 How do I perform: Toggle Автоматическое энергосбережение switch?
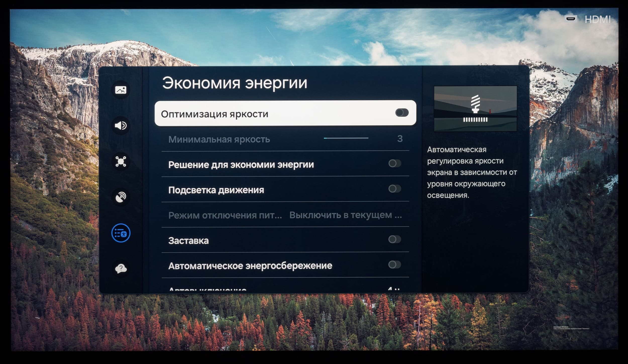pos(395,265)
